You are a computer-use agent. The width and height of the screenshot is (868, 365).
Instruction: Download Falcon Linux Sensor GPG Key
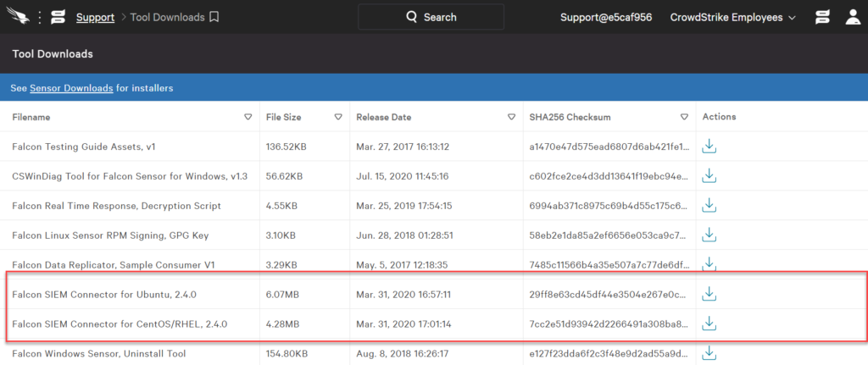click(709, 235)
